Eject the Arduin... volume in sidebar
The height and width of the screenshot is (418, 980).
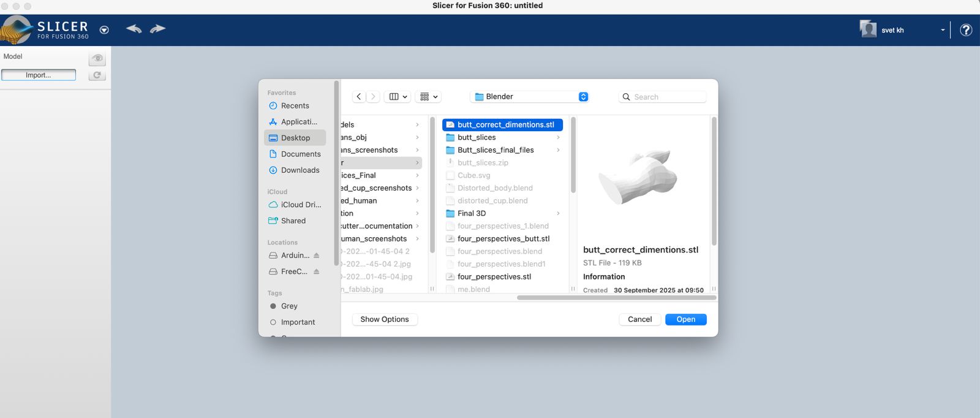pyautogui.click(x=317, y=256)
